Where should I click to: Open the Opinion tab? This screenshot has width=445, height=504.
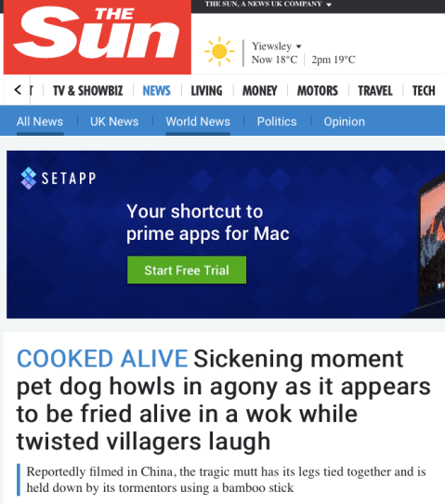pyautogui.click(x=344, y=122)
